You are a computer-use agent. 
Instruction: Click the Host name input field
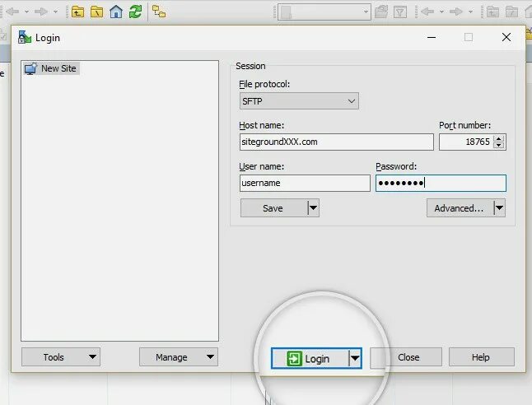(337, 142)
